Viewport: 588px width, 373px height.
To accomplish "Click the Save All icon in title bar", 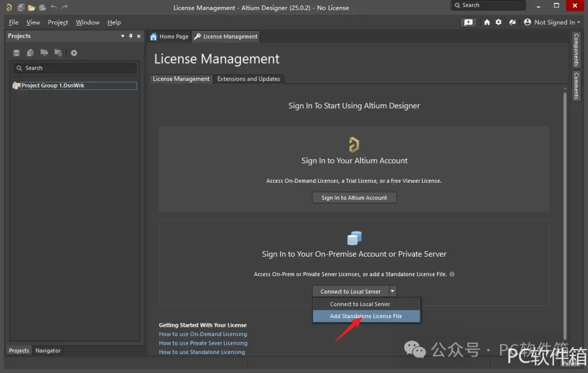I will coord(21,7).
